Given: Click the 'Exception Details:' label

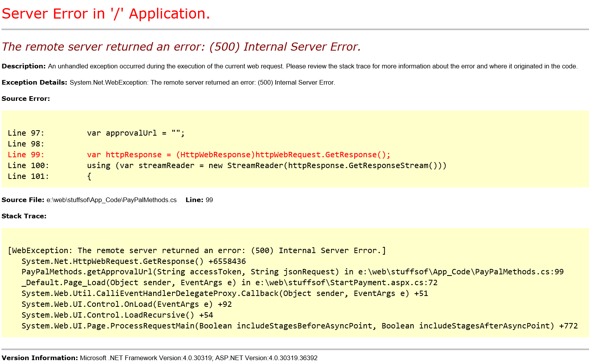Looking at the screenshot, I should coord(34,82).
